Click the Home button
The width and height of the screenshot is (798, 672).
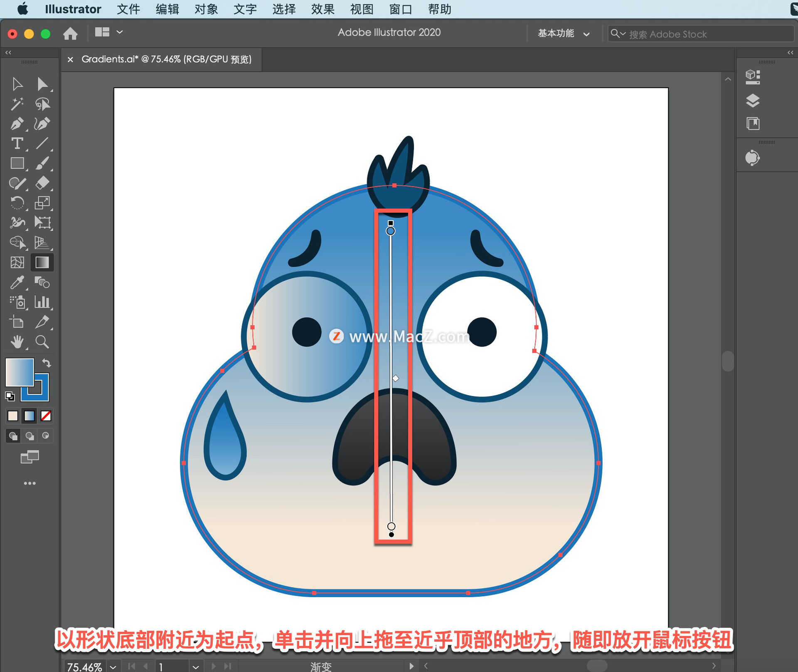pyautogui.click(x=70, y=33)
